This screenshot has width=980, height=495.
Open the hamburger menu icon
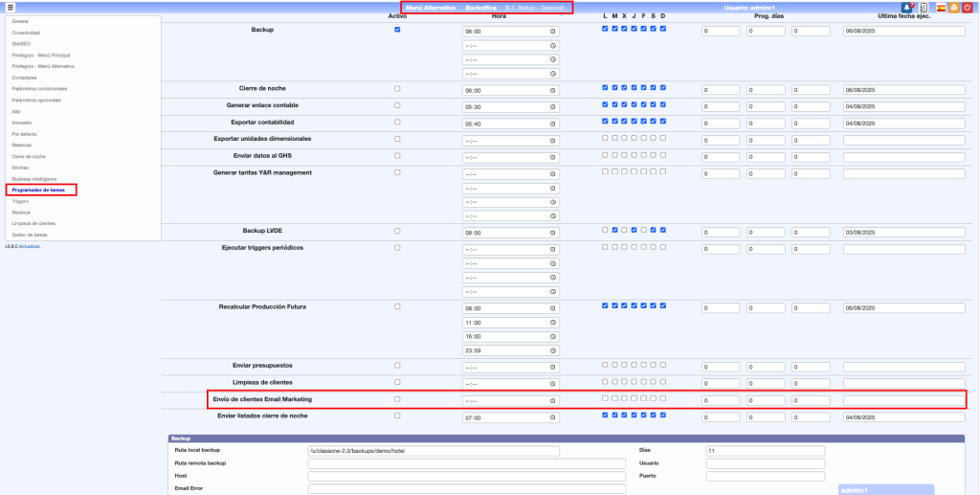pos(9,8)
